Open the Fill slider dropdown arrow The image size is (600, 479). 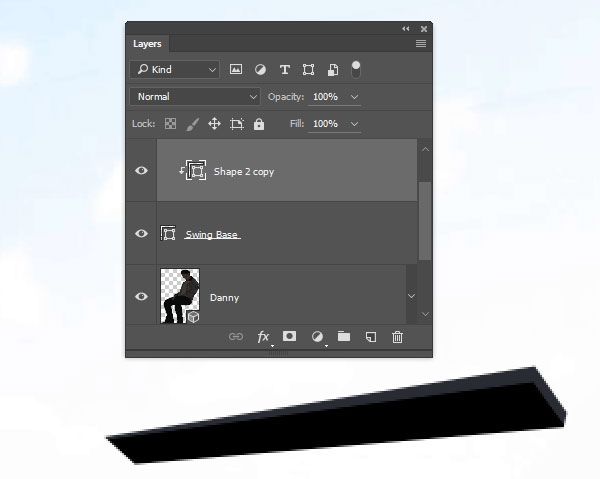354,124
